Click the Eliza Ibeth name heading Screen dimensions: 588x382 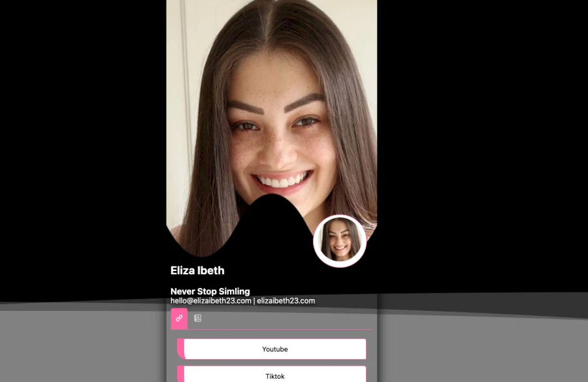[x=197, y=270]
